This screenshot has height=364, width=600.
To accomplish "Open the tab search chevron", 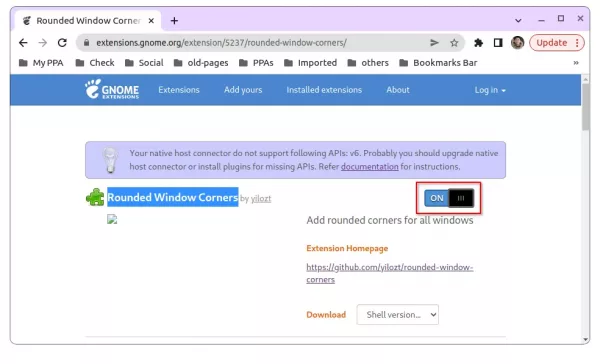I will [518, 20].
